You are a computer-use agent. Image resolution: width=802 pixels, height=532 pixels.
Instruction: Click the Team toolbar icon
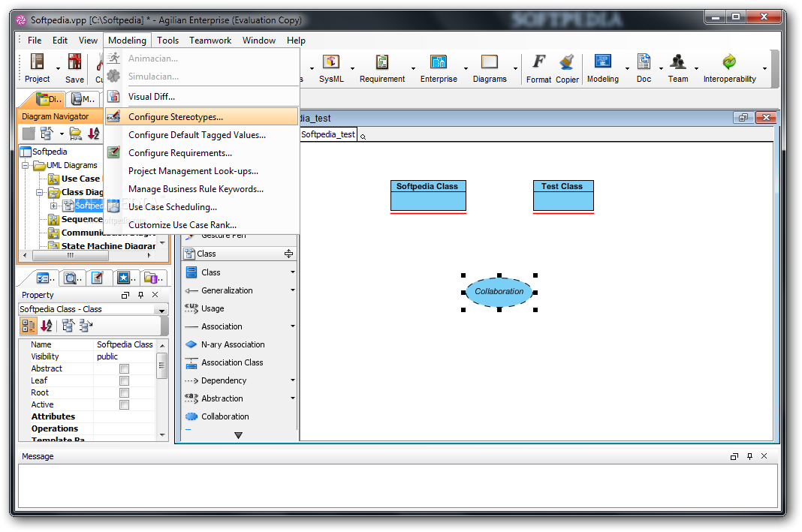[x=678, y=62]
